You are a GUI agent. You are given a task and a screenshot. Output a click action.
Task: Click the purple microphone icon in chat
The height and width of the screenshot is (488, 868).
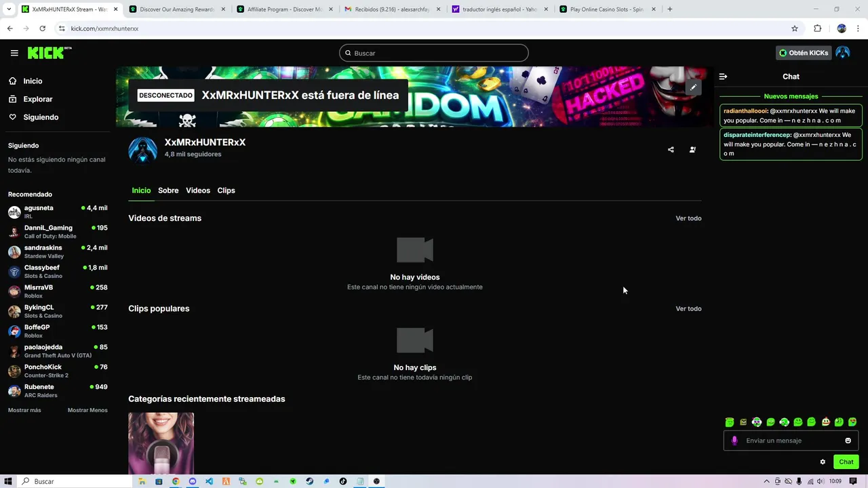coord(734,441)
